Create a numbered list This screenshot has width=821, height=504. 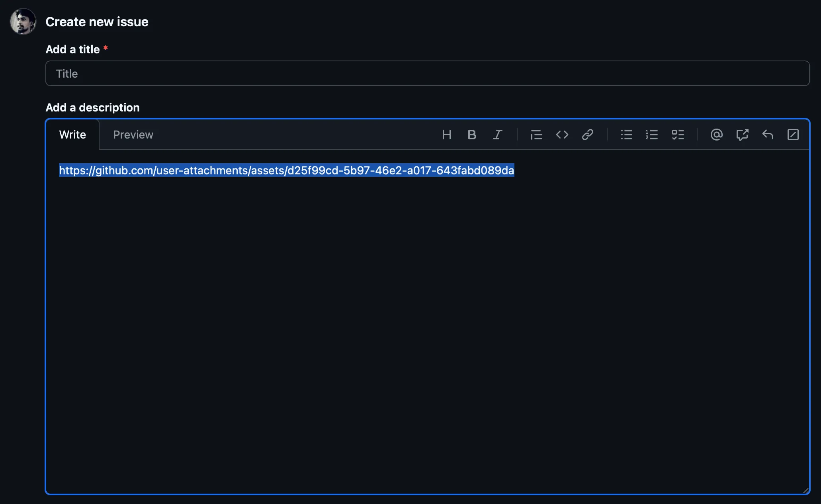point(652,135)
